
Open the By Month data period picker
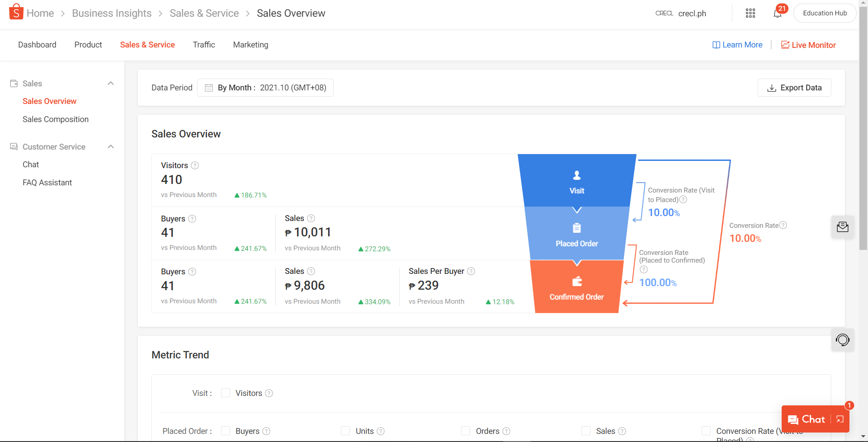pos(265,88)
